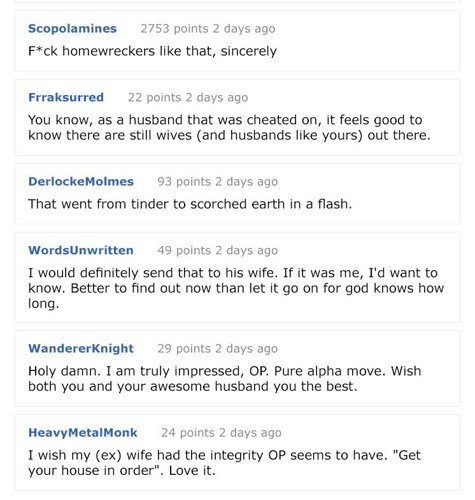Click the Pure alpha move comment
Image resolution: width=475 pixels, height=500 pixels.
pyautogui.click(x=225, y=379)
